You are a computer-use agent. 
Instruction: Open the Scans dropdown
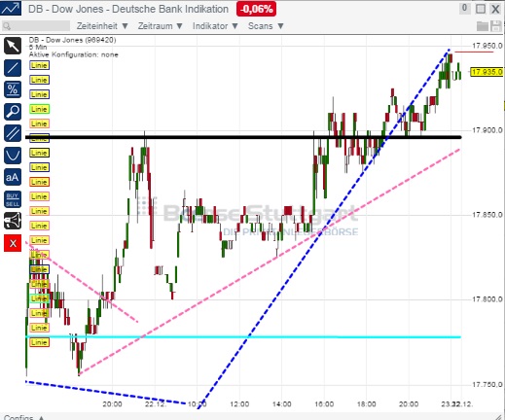click(x=266, y=26)
